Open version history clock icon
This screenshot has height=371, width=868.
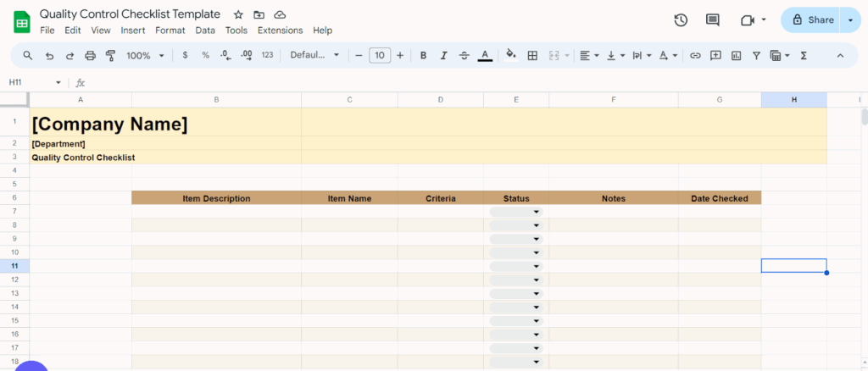(x=681, y=19)
